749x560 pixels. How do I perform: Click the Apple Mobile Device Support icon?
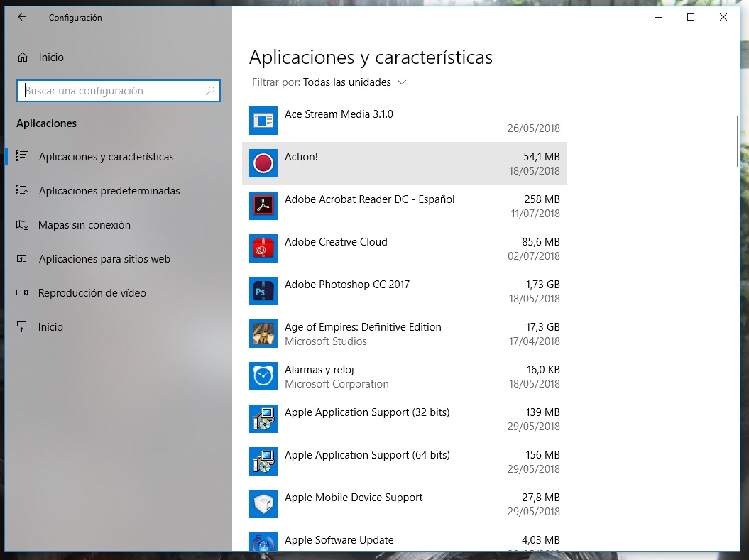pos(263,504)
